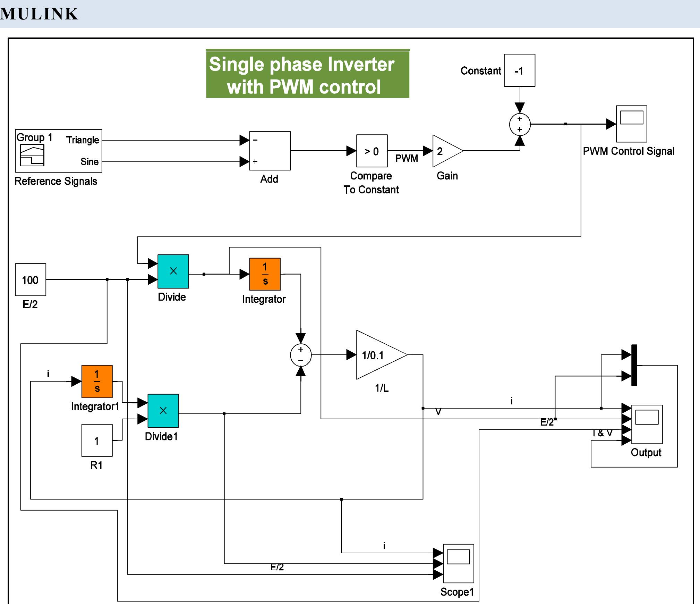Select the plus-minus sum junction before the 1/L gain
The image size is (700, 604).
[x=301, y=355]
